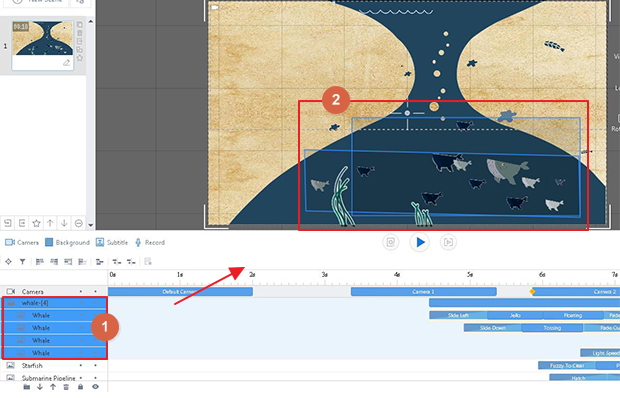The width and height of the screenshot is (620, 398).
Task: Select the Default Camera clip
Action: pyautogui.click(x=180, y=292)
